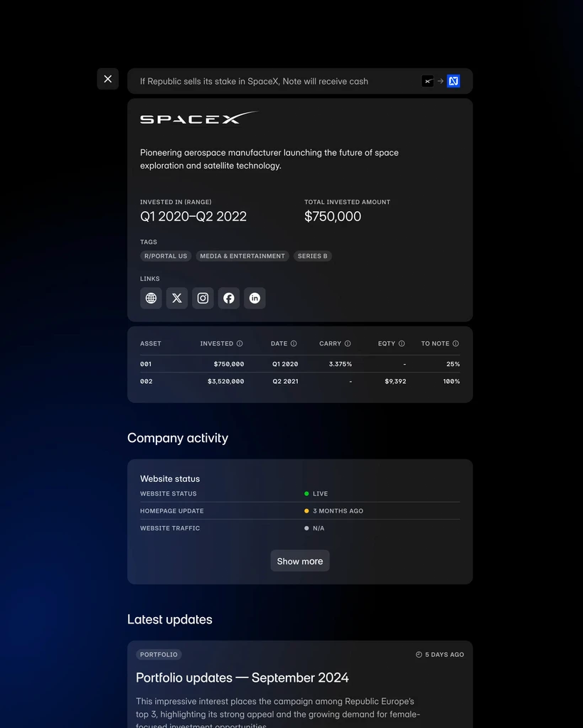Screen dimensions: 583x728
Task: Open the SpaceX Instagram link
Action: [203, 298]
